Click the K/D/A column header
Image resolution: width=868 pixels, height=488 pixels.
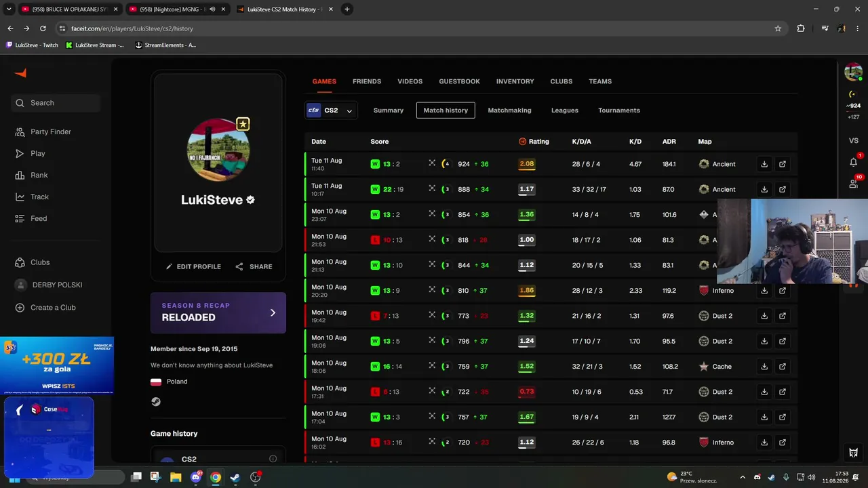[x=582, y=142]
